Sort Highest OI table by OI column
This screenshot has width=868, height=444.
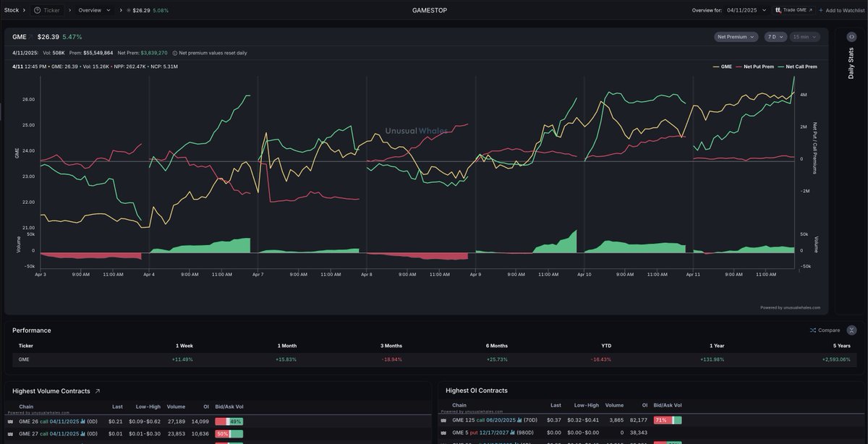644,406
